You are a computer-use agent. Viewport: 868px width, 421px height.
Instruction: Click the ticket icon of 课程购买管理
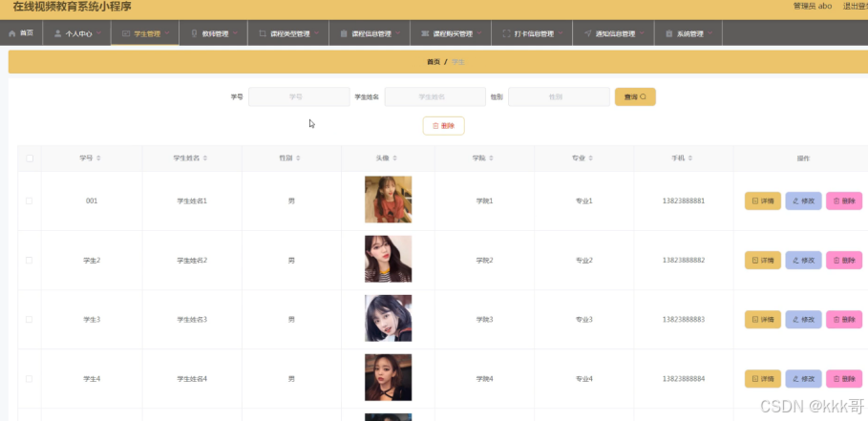click(x=425, y=33)
